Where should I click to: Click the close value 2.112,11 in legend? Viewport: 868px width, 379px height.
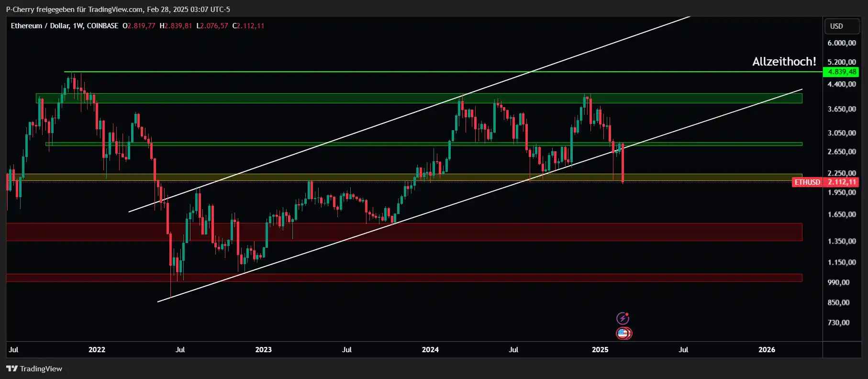(250, 26)
